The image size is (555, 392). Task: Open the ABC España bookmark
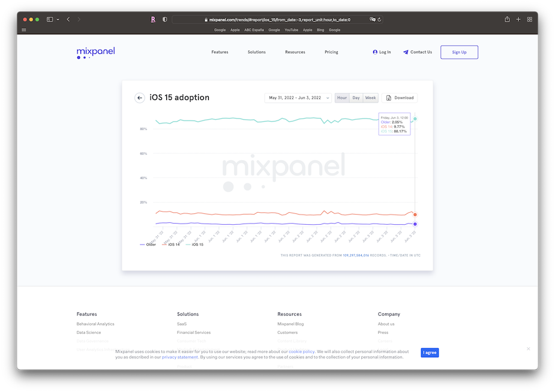[x=254, y=30]
